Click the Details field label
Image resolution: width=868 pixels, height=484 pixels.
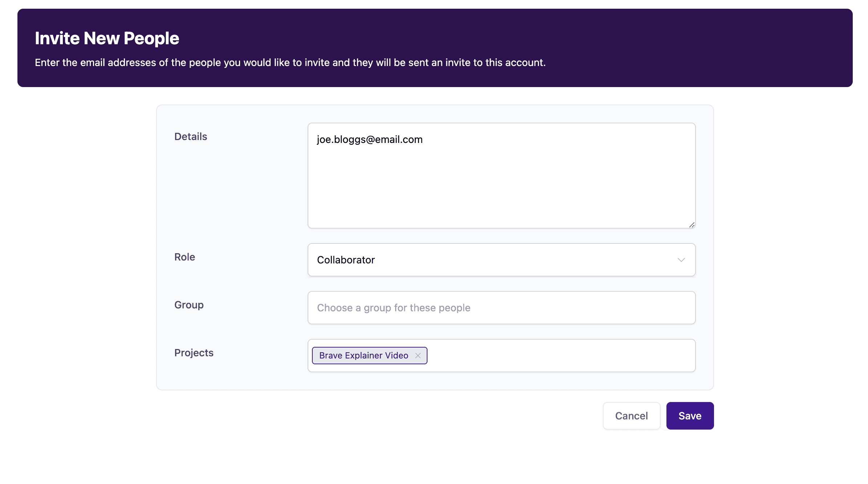click(191, 136)
